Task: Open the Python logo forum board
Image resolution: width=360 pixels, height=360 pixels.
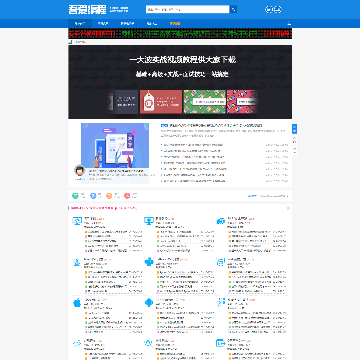Action: coord(148,262)
